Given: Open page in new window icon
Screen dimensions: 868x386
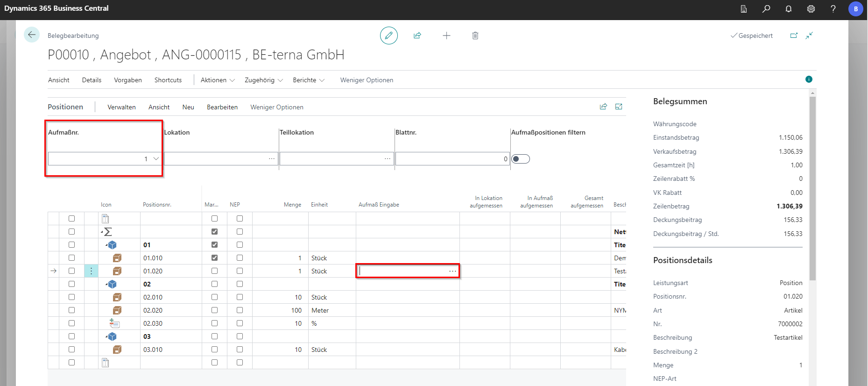Looking at the screenshot, I should point(794,36).
